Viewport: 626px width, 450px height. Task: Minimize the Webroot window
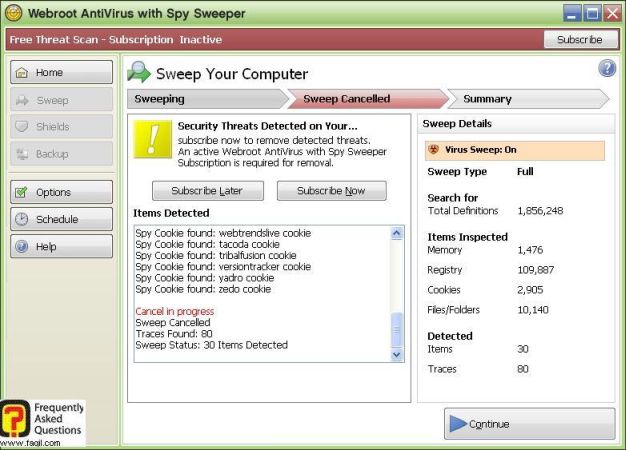coord(572,13)
